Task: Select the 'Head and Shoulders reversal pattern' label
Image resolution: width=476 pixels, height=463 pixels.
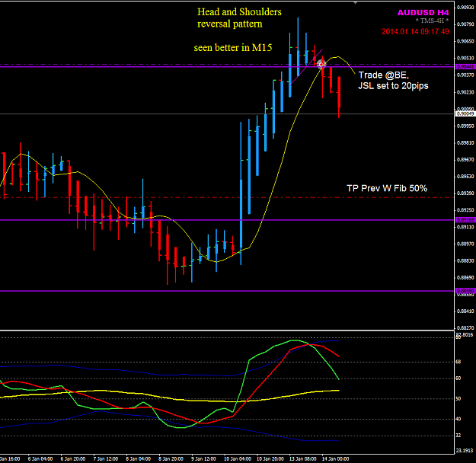Action: 239,18
